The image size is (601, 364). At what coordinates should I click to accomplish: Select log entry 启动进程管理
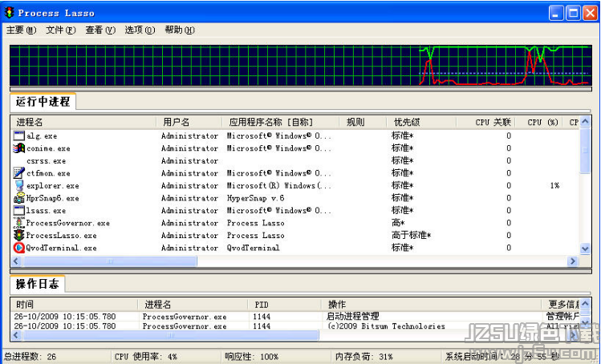(352, 316)
